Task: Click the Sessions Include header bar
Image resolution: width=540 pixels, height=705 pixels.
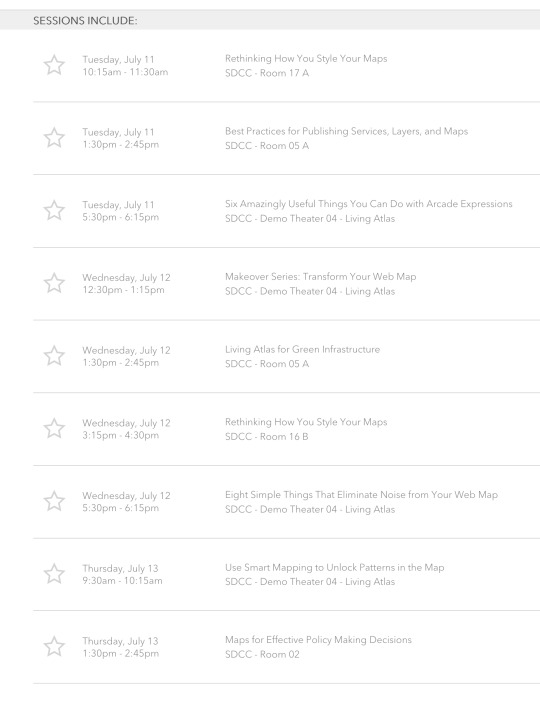Action: click(x=270, y=21)
